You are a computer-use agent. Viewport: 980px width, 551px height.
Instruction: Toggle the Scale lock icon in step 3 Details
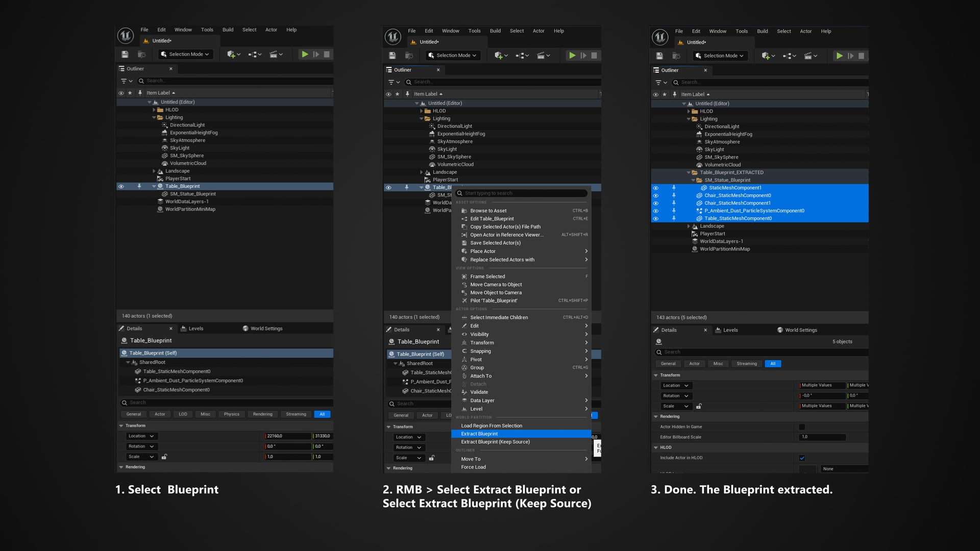point(699,406)
